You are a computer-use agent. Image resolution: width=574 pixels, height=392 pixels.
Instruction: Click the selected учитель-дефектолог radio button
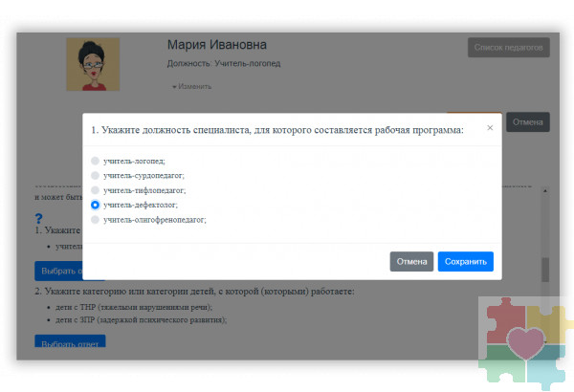(x=95, y=205)
